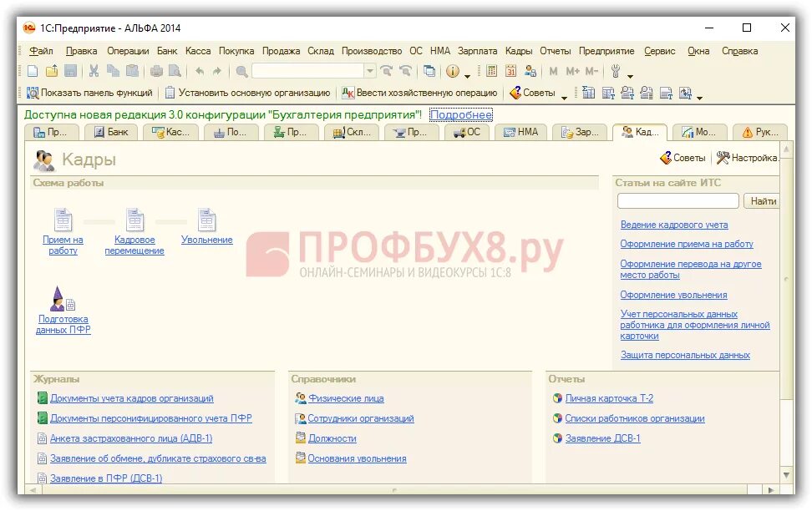
Task: Expand the last report toolbar dropdown arrow
Action: [699, 98]
